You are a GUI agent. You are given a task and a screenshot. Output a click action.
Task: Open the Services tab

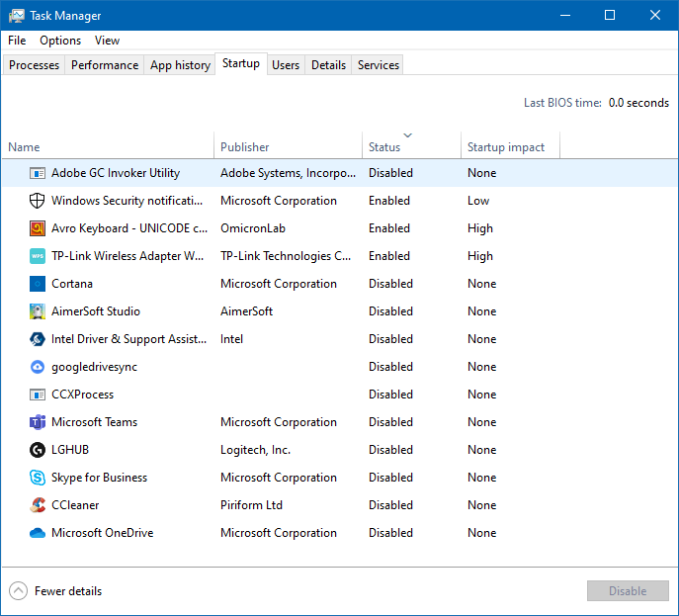coord(378,65)
